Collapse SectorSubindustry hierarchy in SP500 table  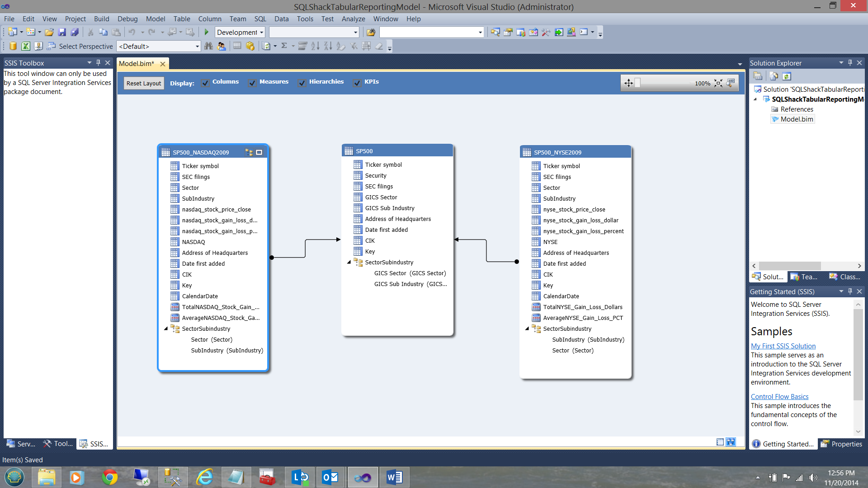(349, 262)
